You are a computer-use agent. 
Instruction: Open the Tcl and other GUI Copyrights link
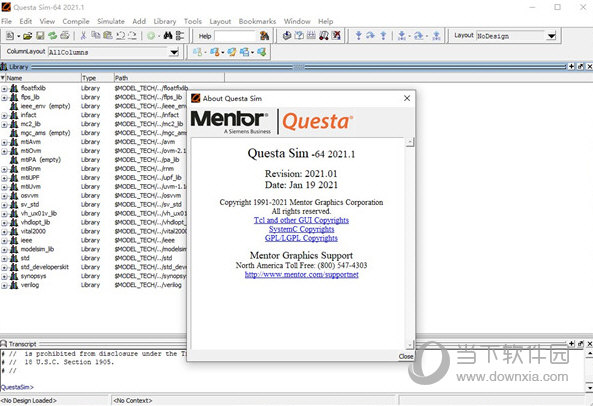pyautogui.click(x=301, y=220)
